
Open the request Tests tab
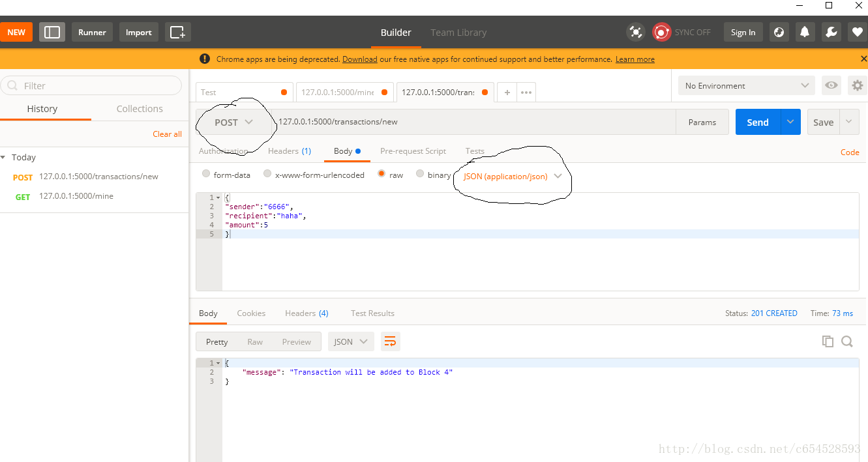pyautogui.click(x=475, y=151)
